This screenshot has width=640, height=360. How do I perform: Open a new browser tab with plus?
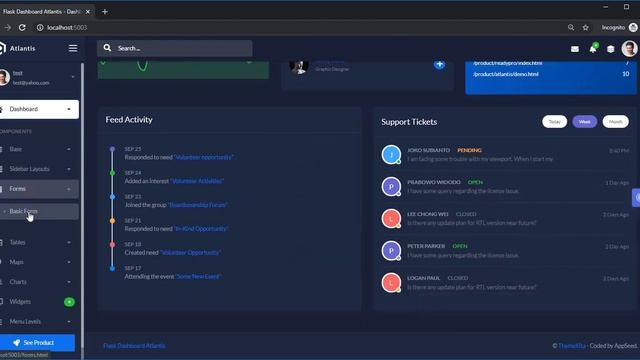point(104,12)
